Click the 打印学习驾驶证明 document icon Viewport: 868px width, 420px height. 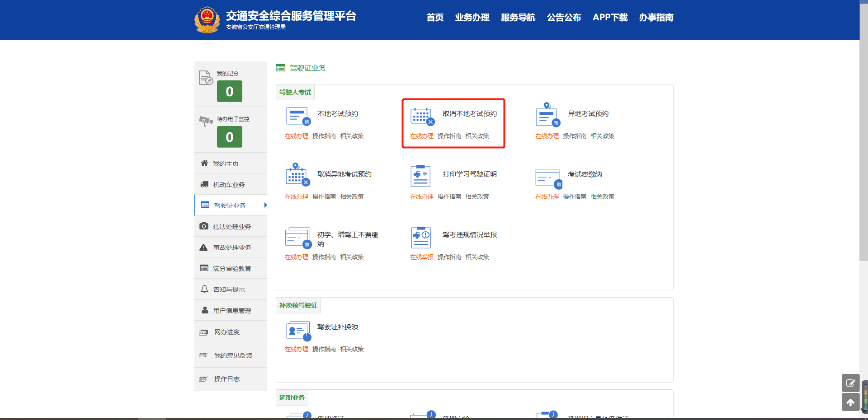click(x=420, y=176)
